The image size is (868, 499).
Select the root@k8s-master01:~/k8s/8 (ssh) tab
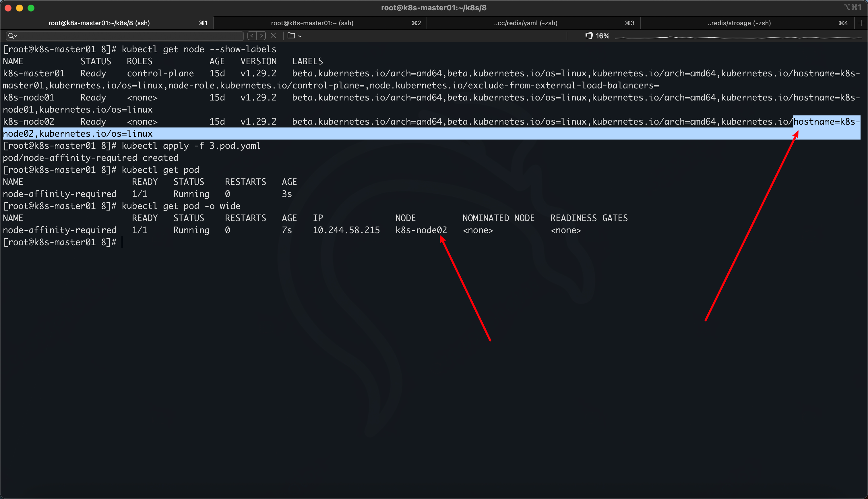99,23
